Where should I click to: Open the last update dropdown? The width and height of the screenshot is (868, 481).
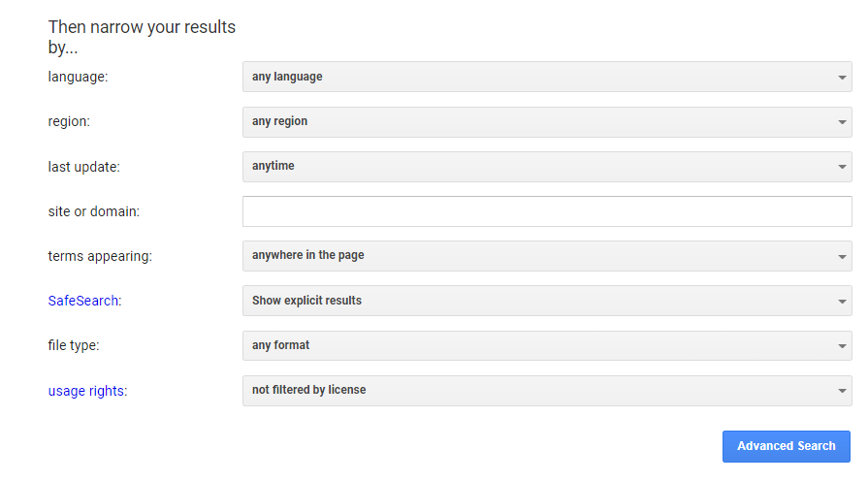click(x=546, y=166)
